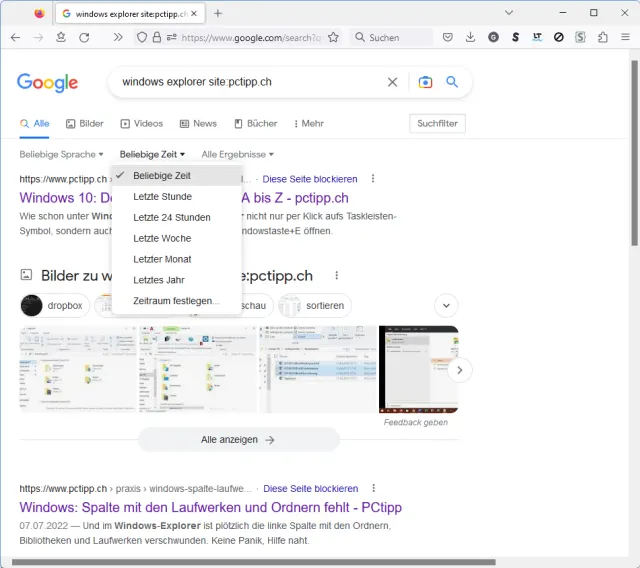
Task: Click the Firefox logo icon in the tab bar
Action: 39,13
